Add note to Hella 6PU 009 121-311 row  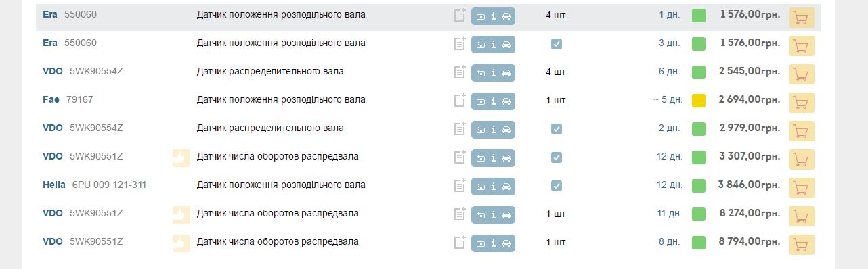point(460,186)
